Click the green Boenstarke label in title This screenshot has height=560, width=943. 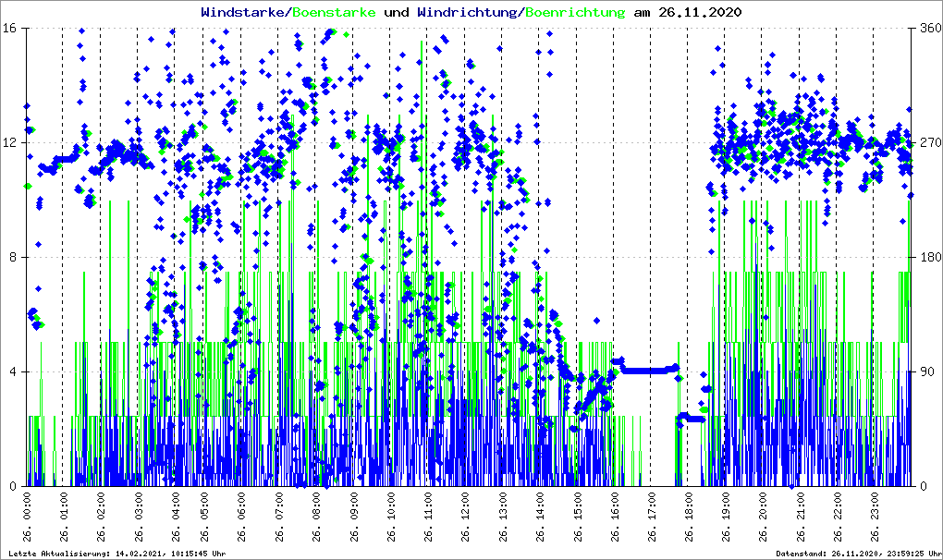coord(335,12)
